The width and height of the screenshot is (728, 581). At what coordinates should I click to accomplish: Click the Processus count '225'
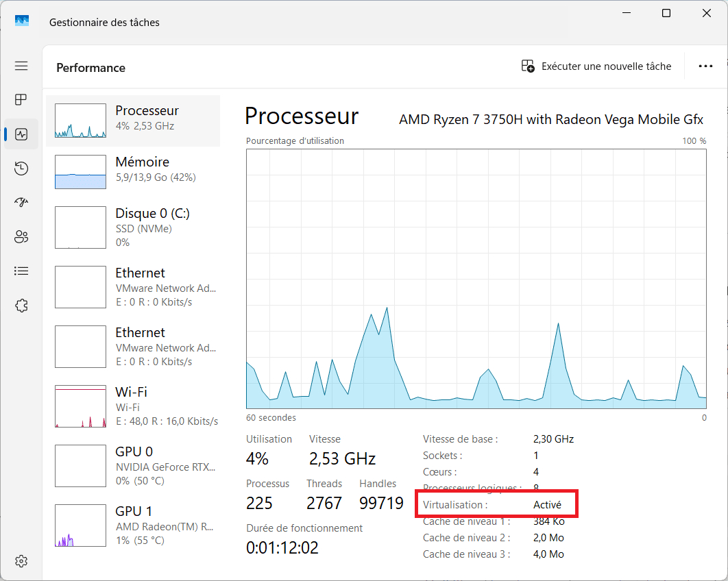(x=259, y=504)
